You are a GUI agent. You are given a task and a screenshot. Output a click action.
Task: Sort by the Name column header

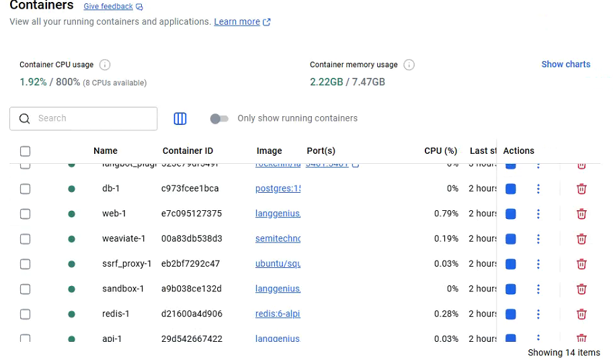tap(106, 150)
